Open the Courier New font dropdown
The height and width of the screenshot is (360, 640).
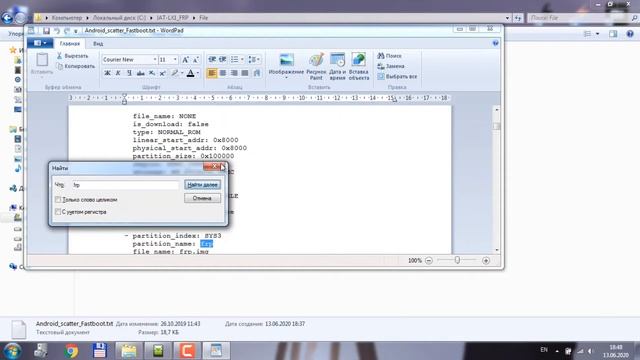point(155,60)
